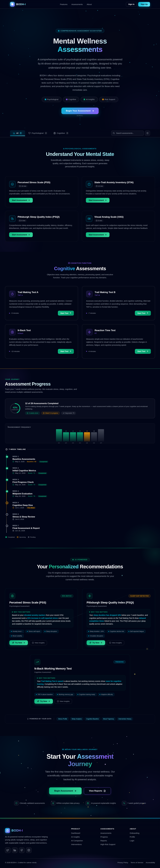Select Week 5 Cognitive Deep Dive timeline marker
The width and height of the screenshot is (160, 868).
[x=7, y=503]
